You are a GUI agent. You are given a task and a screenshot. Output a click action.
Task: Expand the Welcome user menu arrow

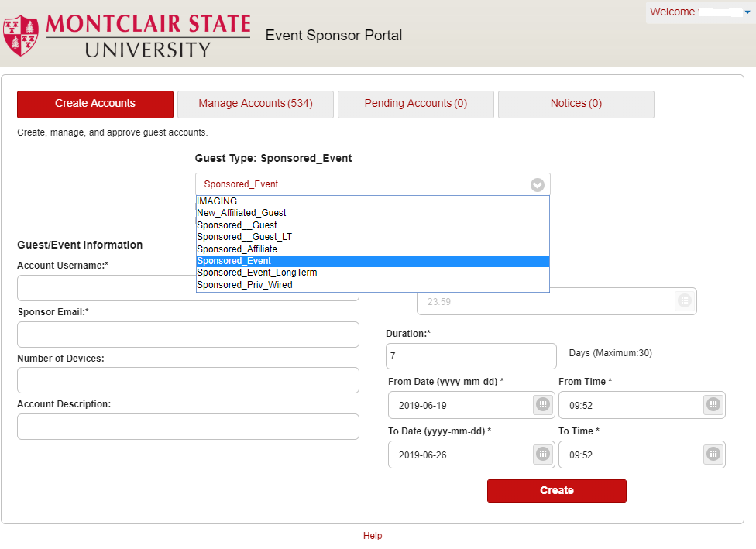coord(747,12)
